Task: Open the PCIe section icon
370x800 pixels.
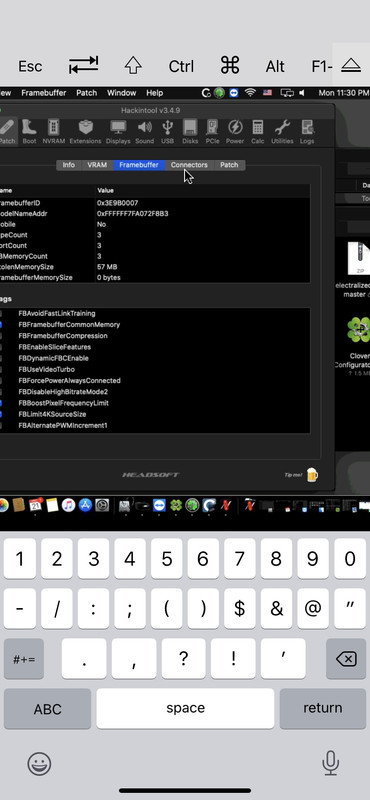Action: [212, 132]
